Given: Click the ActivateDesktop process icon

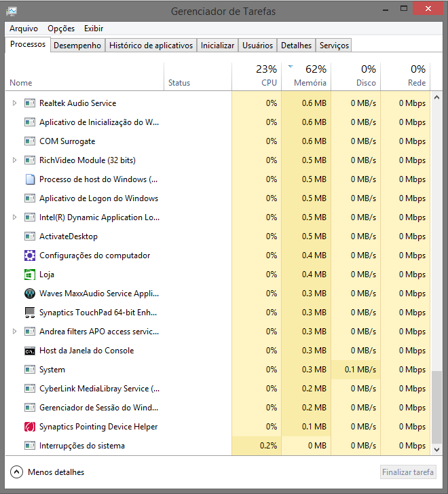Looking at the screenshot, I should [x=30, y=236].
